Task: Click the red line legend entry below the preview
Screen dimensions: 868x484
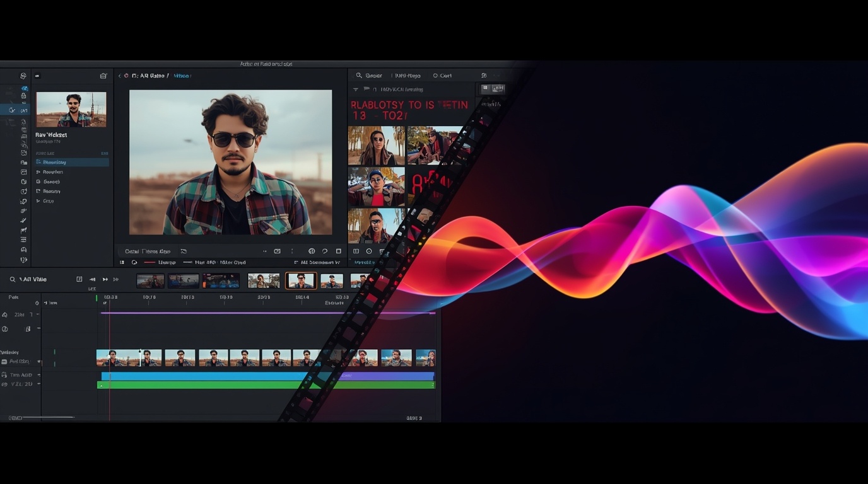Action: tap(160, 262)
